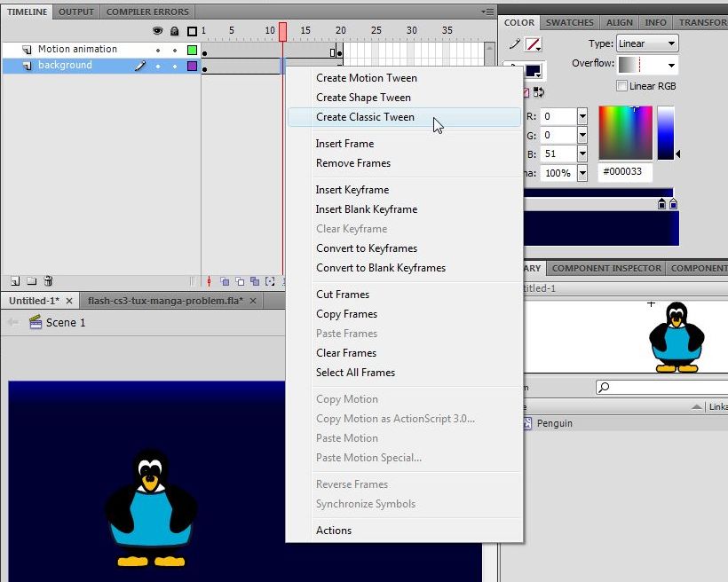Toggle lock dot of Motion animation layer
The height and width of the screenshot is (582, 728).
[174, 50]
